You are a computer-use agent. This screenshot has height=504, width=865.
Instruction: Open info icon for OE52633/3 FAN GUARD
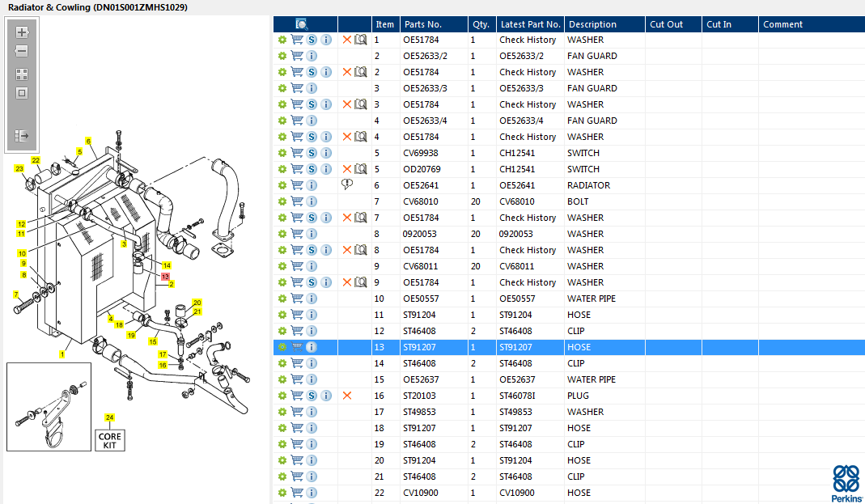(x=312, y=88)
